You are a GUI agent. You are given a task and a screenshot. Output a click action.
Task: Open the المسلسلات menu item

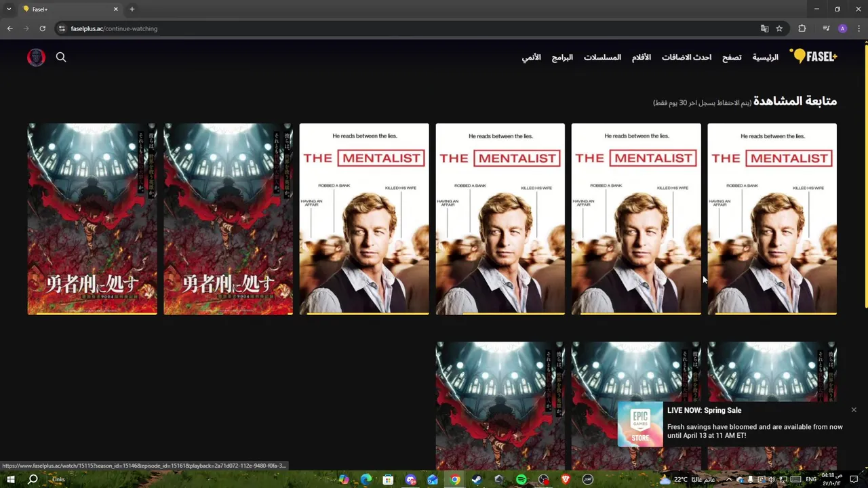(x=602, y=58)
